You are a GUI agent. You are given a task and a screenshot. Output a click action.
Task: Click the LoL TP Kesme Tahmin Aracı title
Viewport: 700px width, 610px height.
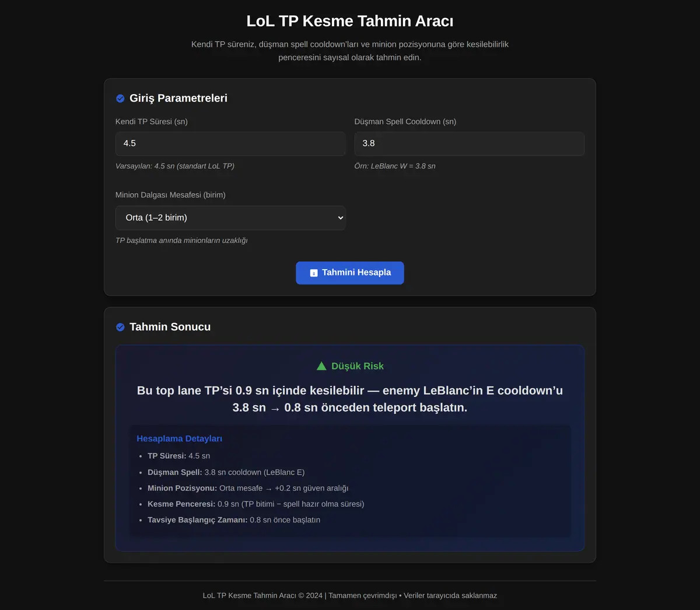(x=350, y=21)
